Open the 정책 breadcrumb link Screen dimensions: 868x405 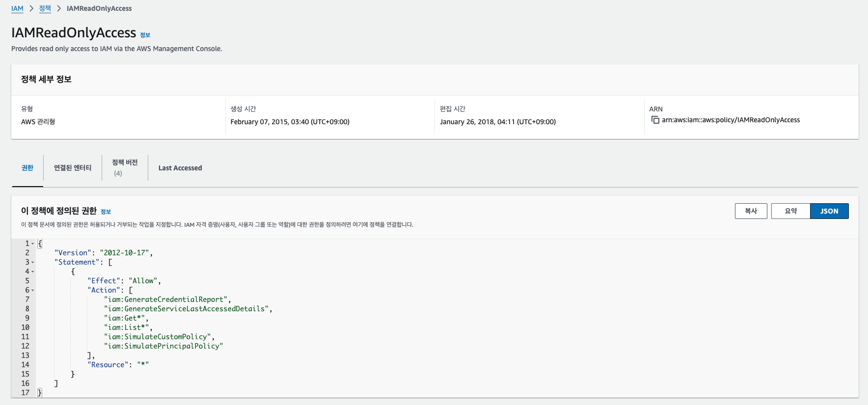tap(45, 8)
